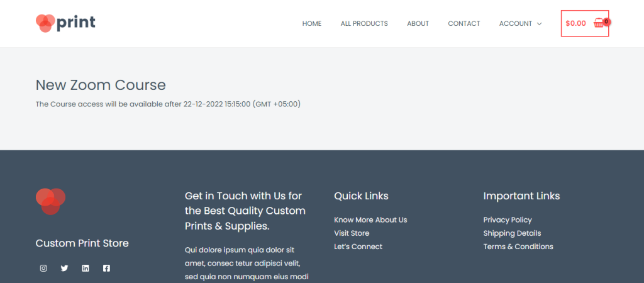Open the Account menu item
The width and height of the screenshot is (644, 283).
coord(516,23)
